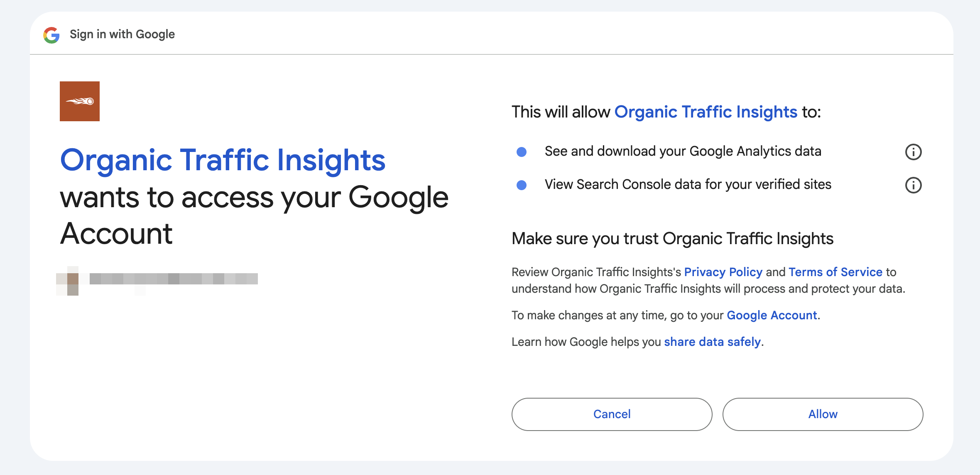Click the bullet beside Google Analytics permission
The image size is (980, 475).
click(x=522, y=152)
